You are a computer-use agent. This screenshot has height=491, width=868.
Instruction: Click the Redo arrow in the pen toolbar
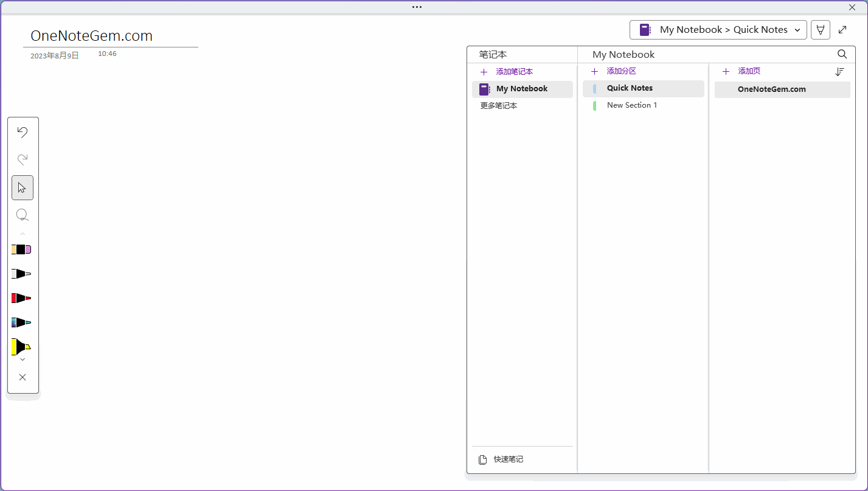point(23,159)
